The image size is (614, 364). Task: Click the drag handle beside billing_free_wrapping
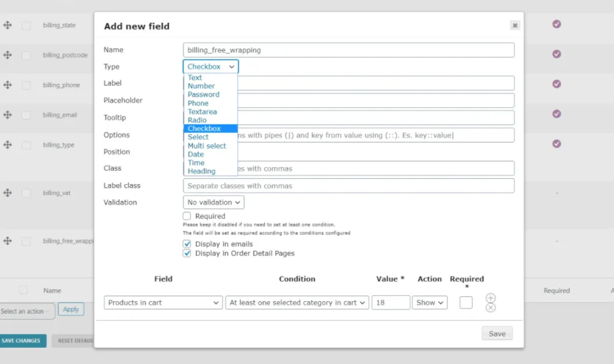(x=8, y=240)
